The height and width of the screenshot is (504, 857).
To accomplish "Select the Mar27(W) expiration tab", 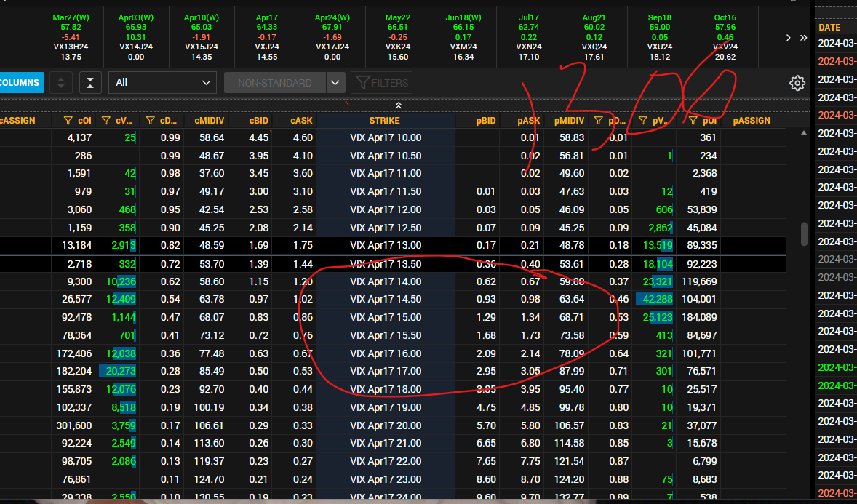I will click(x=71, y=37).
